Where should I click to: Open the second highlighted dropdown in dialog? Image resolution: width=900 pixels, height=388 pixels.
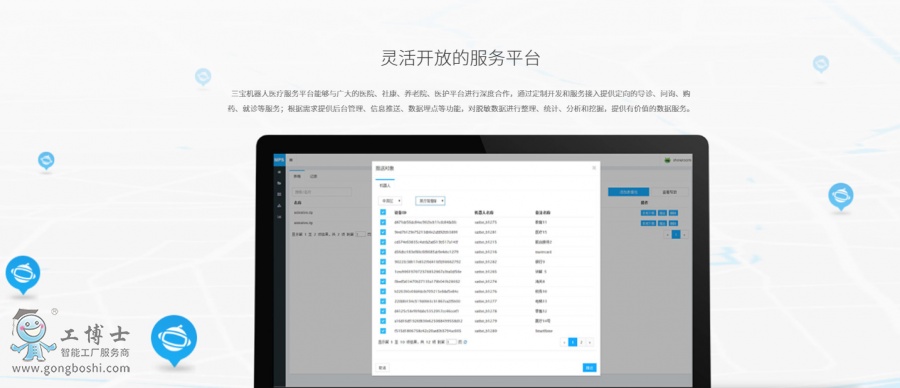pyautogui.click(x=430, y=201)
